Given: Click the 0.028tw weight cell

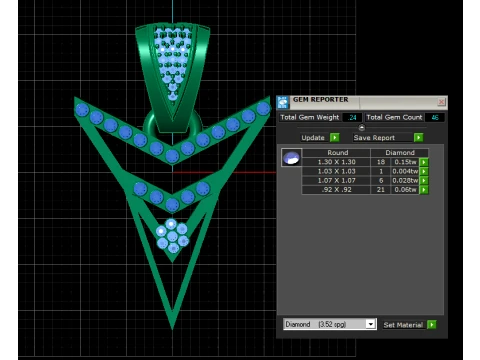Looking at the screenshot, I should 405,180.
